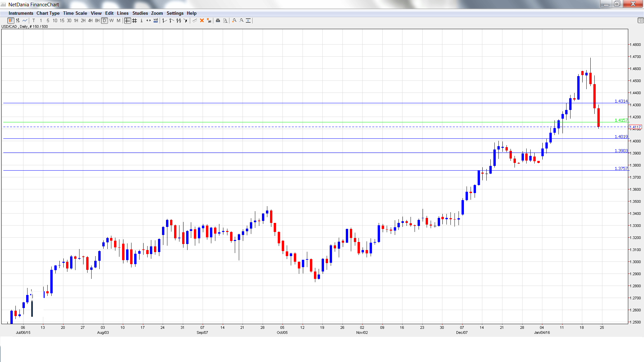Open the Instruments menu
Viewport: 644px width, 362px height.
[21, 13]
